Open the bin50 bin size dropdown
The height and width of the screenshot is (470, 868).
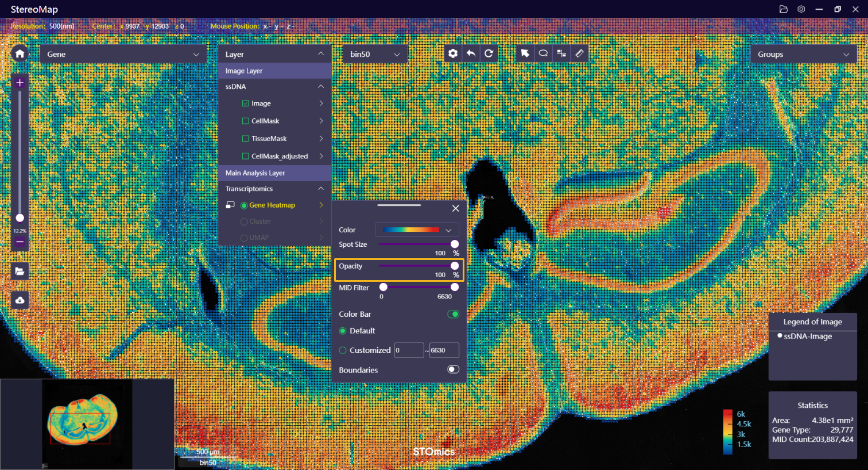pyautogui.click(x=375, y=54)
